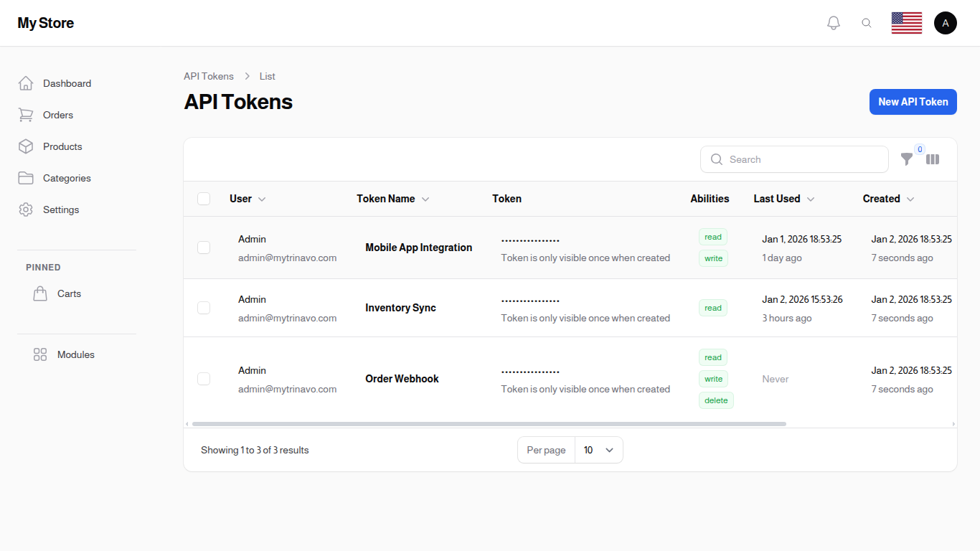Select the Order Webhook row checkbox
This screenshot has width=980, height=551.
(x=204, y=379)
